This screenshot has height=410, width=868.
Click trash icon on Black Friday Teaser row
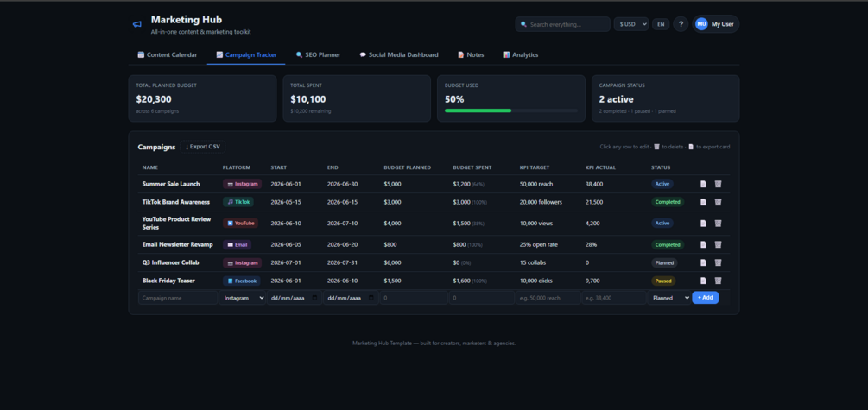point(718,281)
